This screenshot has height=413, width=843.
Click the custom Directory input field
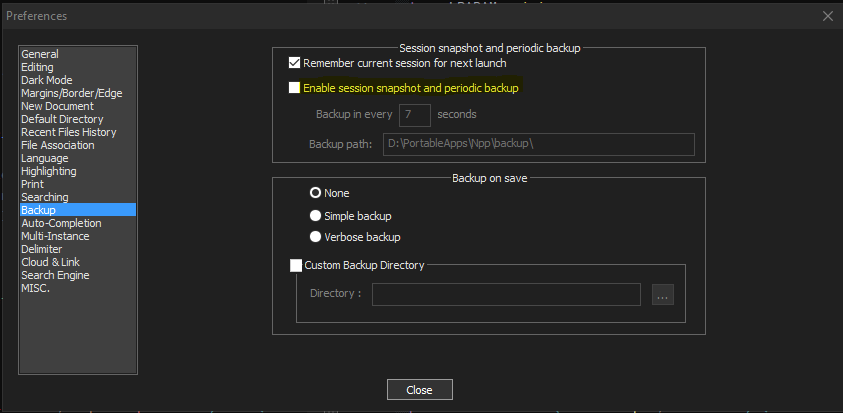[506, 294]
